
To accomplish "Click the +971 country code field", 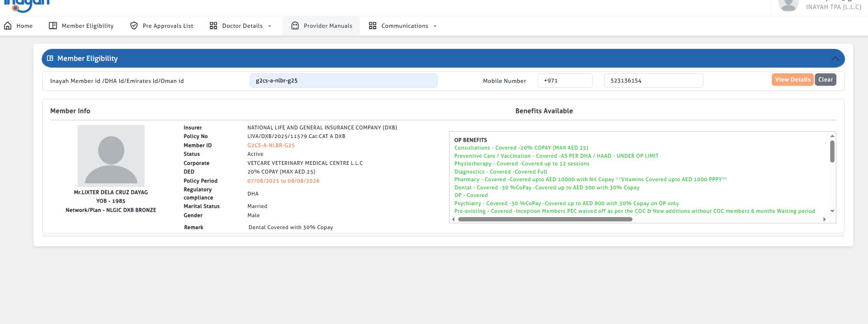I will pos(565,81).
